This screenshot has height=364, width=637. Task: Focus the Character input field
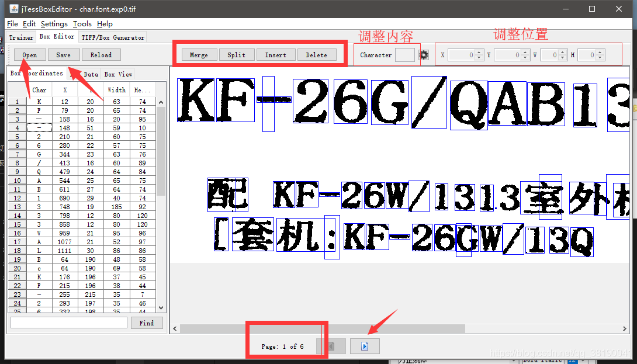[404, 55]
